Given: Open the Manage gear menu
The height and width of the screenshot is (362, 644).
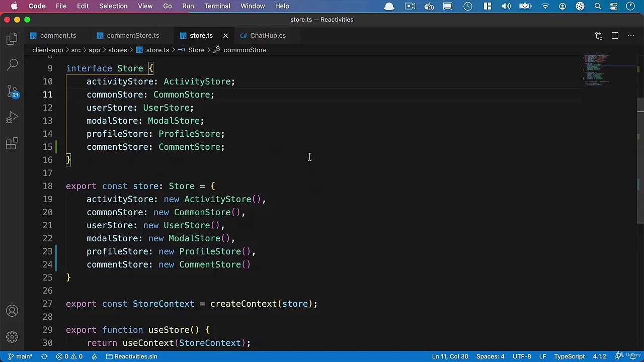Looking at the screenshot, I should click(x=12, y=337).
